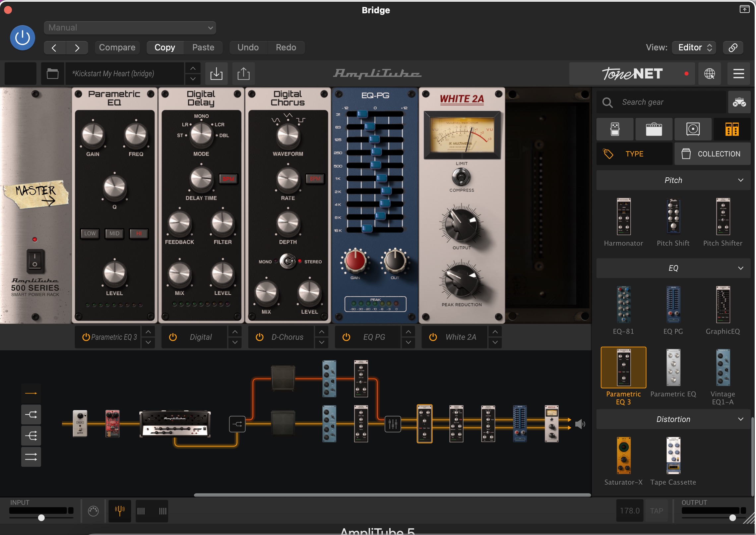Screen dimensions: 756x535
Task: Switch to the TYPE tab
Action: coord(634,154)
